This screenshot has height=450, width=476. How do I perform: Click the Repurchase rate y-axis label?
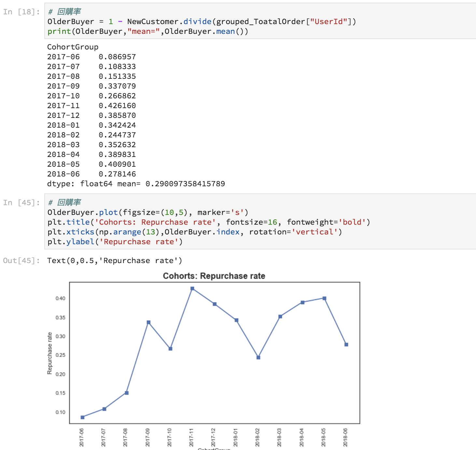(49, 353)
